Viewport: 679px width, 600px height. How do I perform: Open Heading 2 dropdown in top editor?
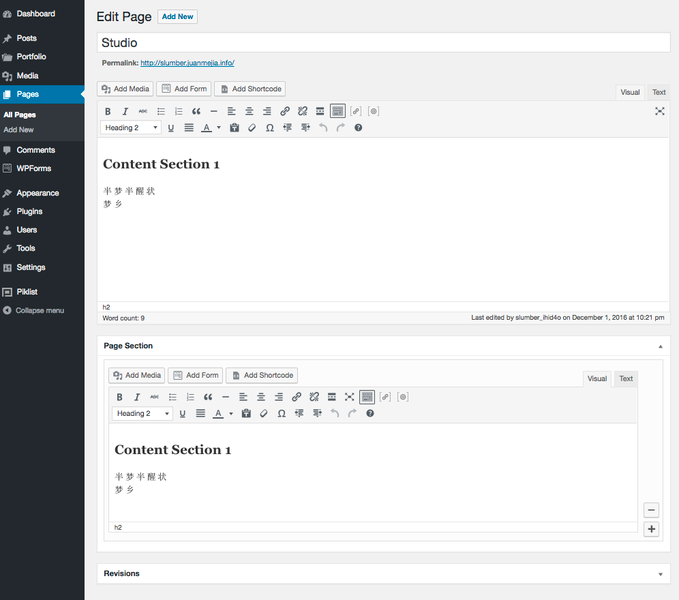(132, 128)
